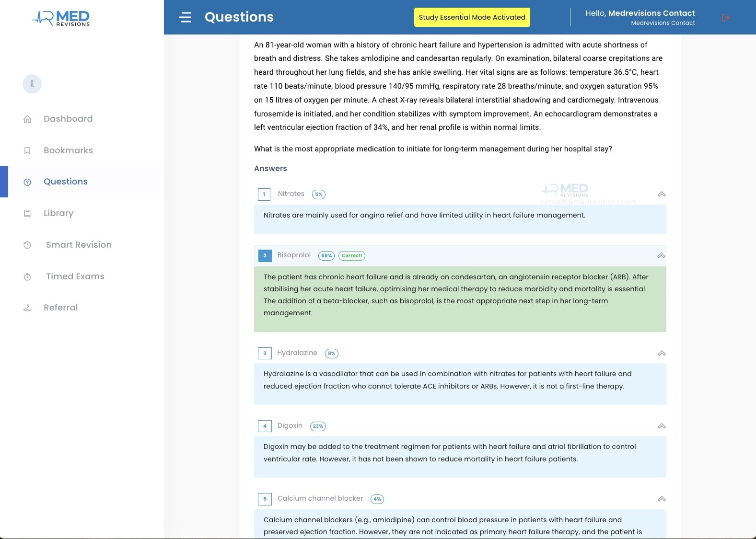Click the Dashboard home icon

click(x=27, y=119)
